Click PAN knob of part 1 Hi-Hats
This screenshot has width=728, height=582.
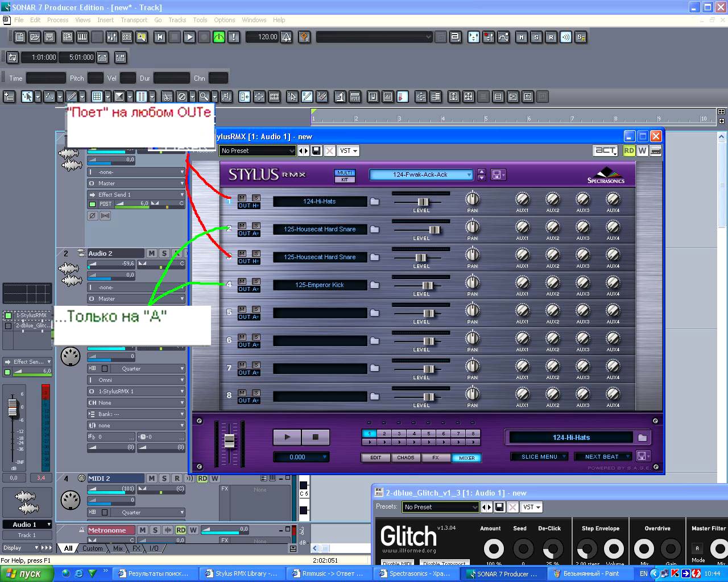pyautogui.click(x=472, y=199)
